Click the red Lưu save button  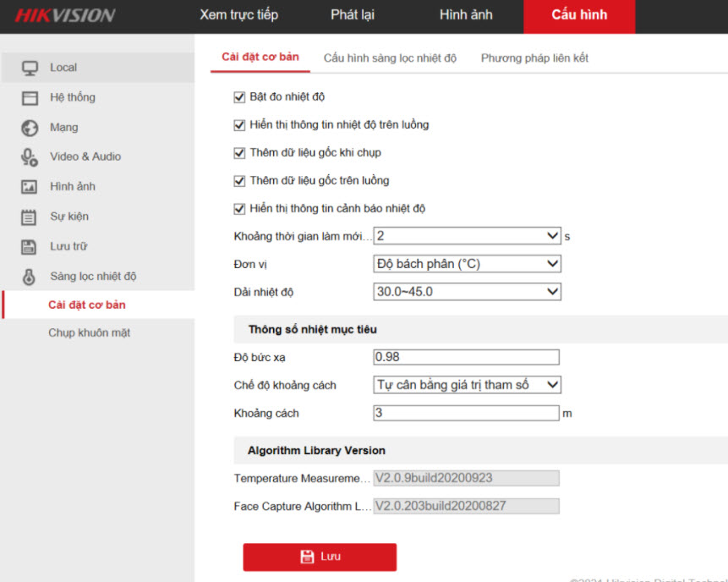point(320,557)
